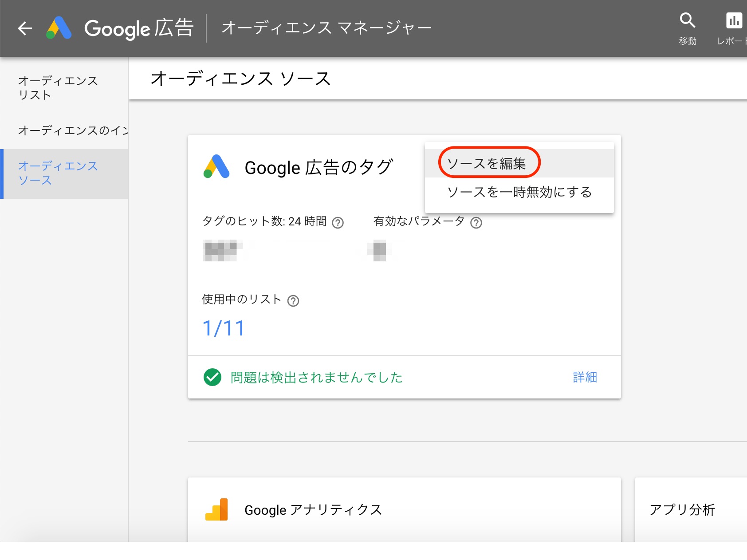
Task: Click the blurred active parameters value
Action: pyautogui.click(x=379, y=250)
